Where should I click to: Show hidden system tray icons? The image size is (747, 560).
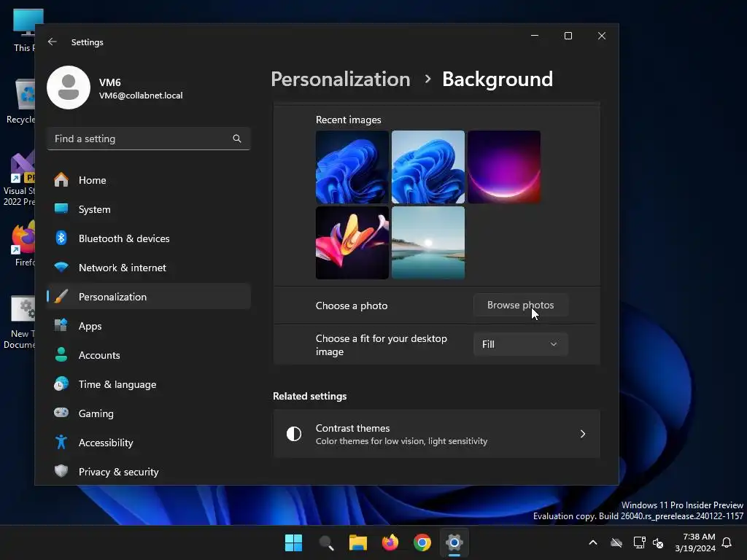point(593,542)
